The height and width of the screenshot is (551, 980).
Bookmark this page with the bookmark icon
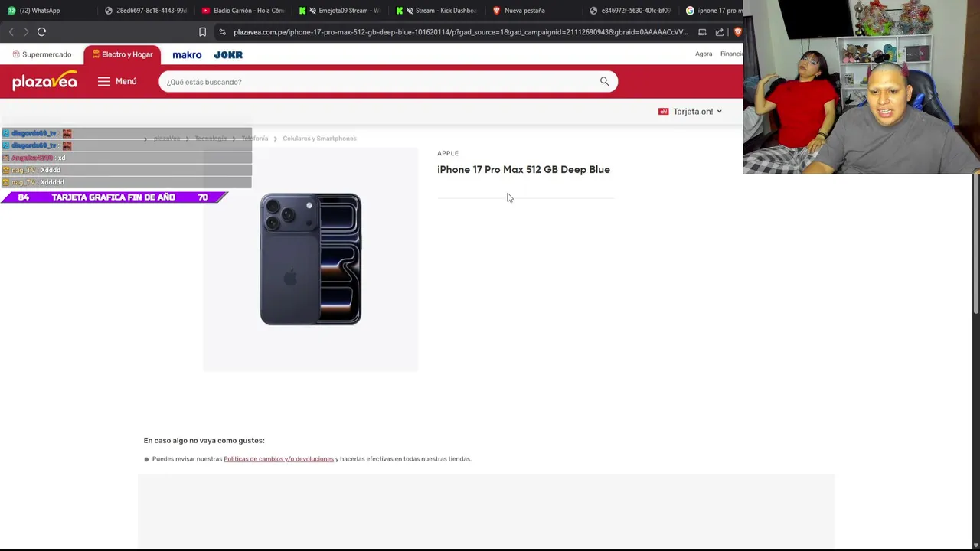pyautogui.click(x=202, y=32)
